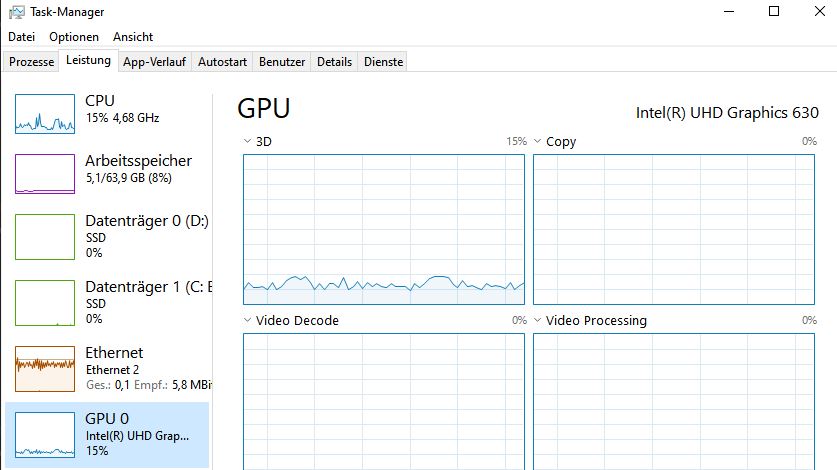This screenshot has height=470, width=837.
Task: Maximize the Task-Manager window
Action: 773,11
